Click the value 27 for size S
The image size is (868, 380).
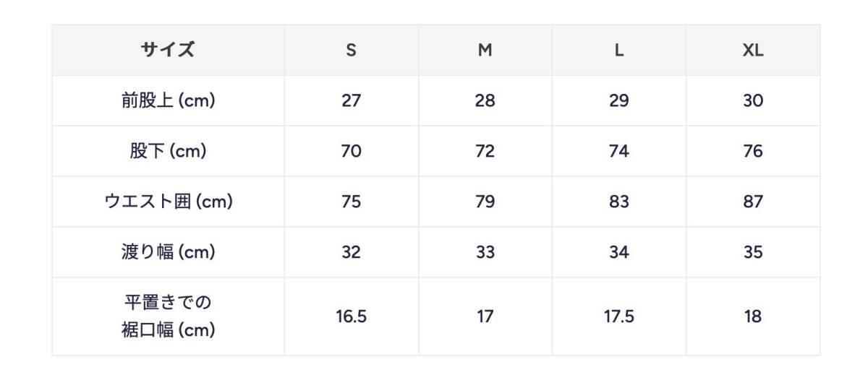click(352, 100)
